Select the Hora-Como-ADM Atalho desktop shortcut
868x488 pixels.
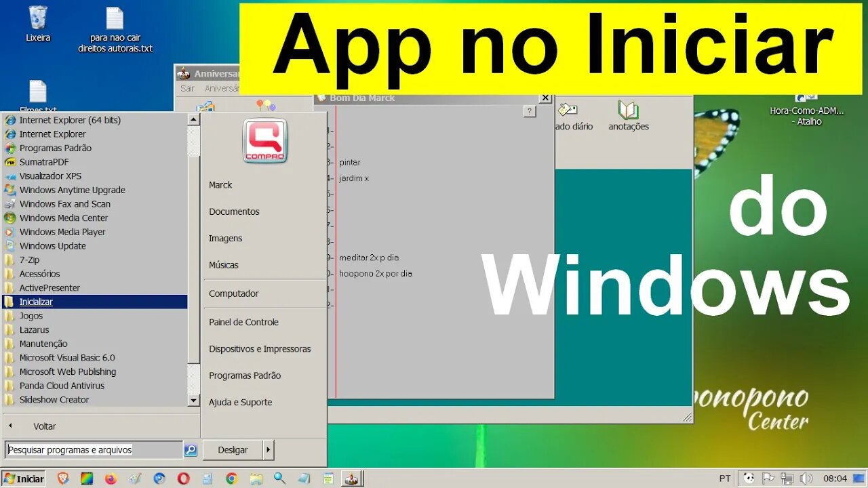tap(806, 109)
